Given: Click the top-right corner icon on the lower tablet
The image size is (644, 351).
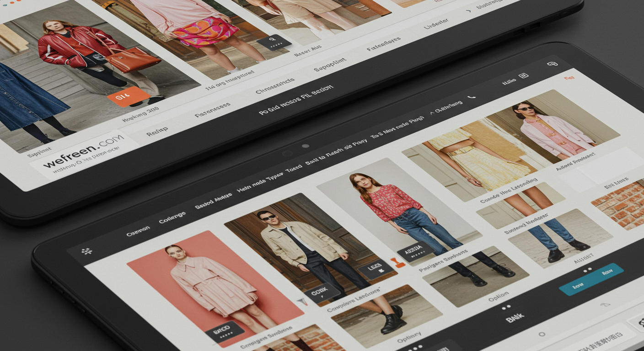Looking at the screenshot, I should click(552, 64).
